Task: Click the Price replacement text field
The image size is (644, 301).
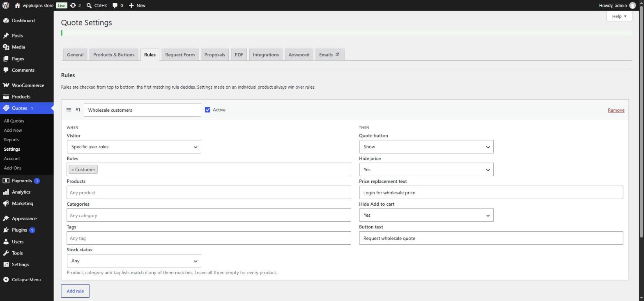Action: tap(491, 193)
